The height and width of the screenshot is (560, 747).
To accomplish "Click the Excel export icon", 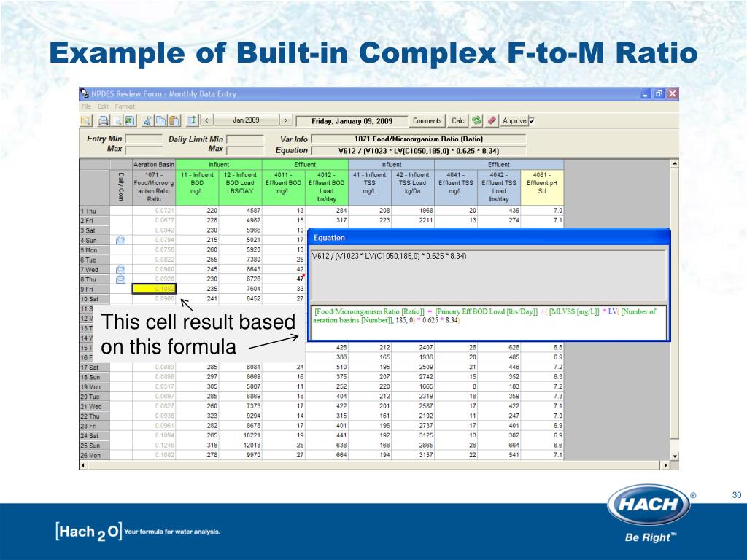I will click(130, 121).
